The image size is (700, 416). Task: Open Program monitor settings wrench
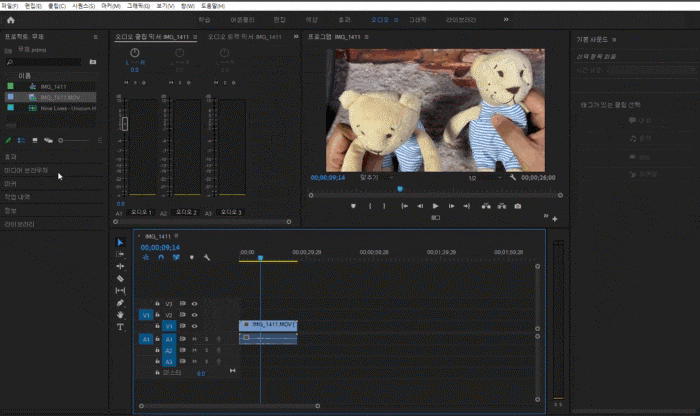(512, 178)
